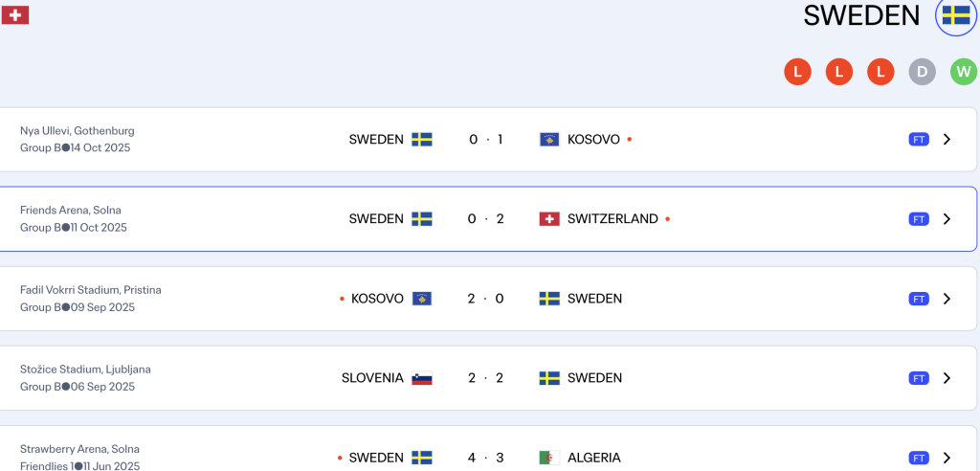Click the Kosovo flag in the Pristina match
Image resolution: width=980 pixels, height=471 pixels.
pyautogui.click(x=422, y=299)
